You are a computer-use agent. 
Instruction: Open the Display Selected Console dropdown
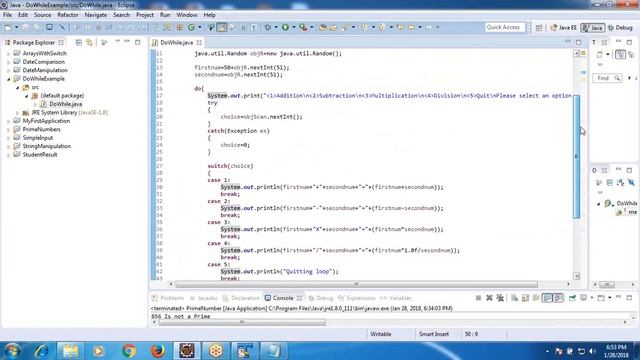point(592,298)
